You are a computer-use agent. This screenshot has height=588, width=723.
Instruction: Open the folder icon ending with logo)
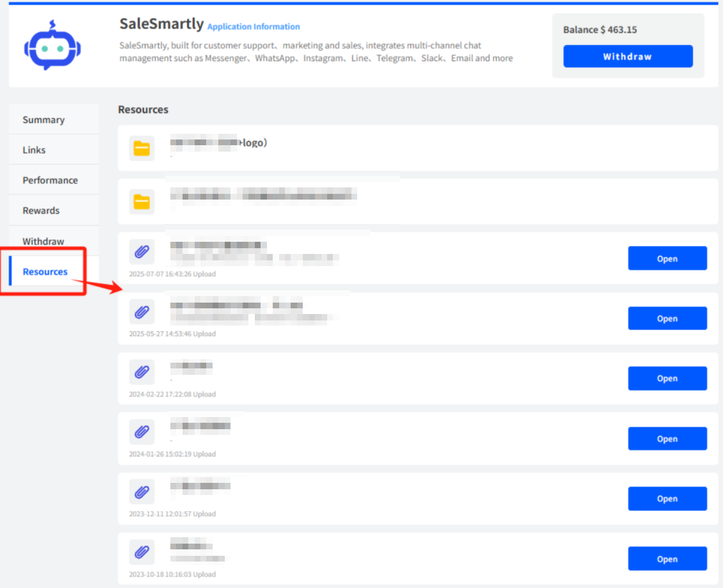click(142, 148)
